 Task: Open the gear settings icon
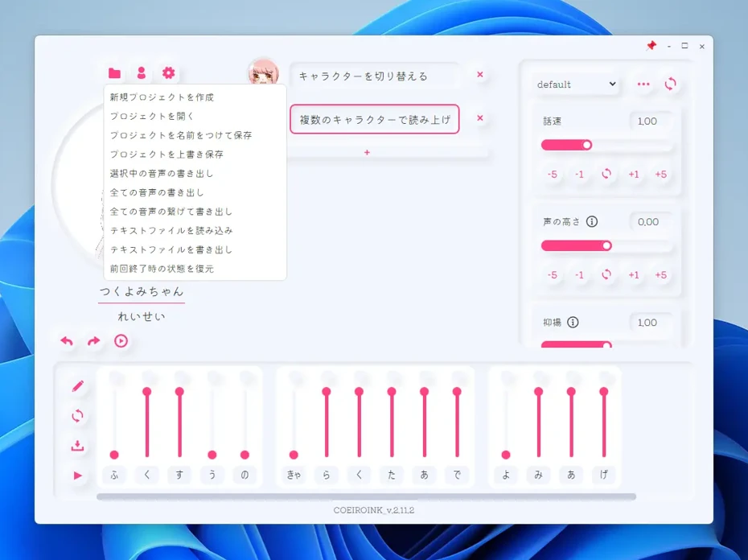click(168, 72)
